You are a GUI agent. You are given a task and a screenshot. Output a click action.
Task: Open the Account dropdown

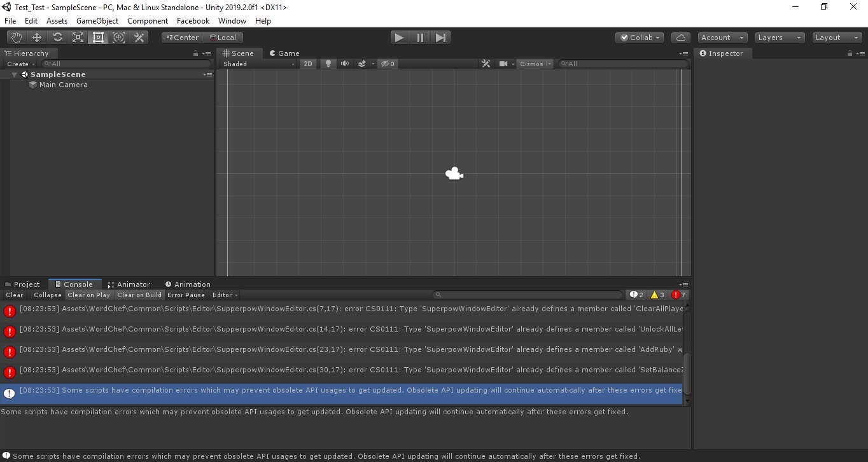tap(722, 38)
